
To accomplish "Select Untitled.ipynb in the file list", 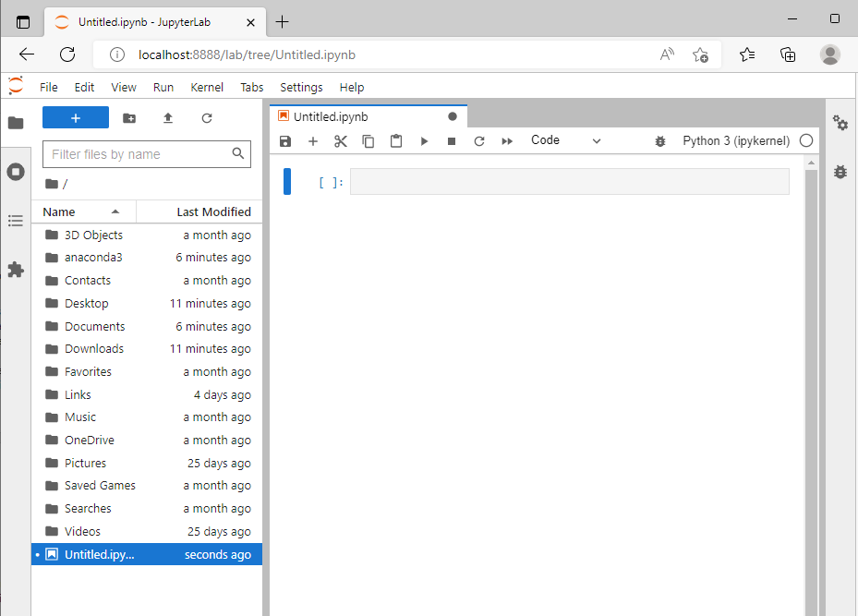I will [147, 554].
